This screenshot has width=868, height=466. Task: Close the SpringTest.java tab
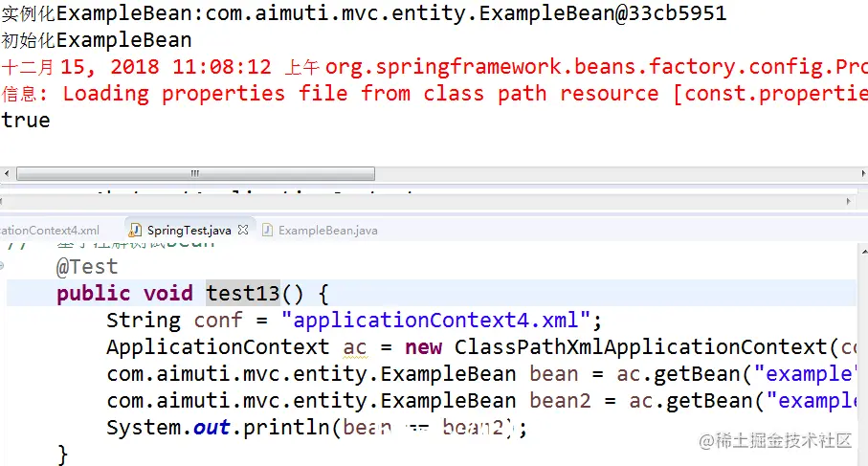pyautogui.click(x=243, y=230)
